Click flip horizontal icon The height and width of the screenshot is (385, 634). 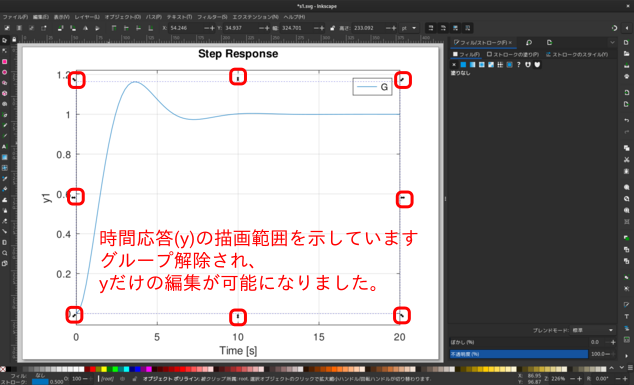[x=85, y=28]
